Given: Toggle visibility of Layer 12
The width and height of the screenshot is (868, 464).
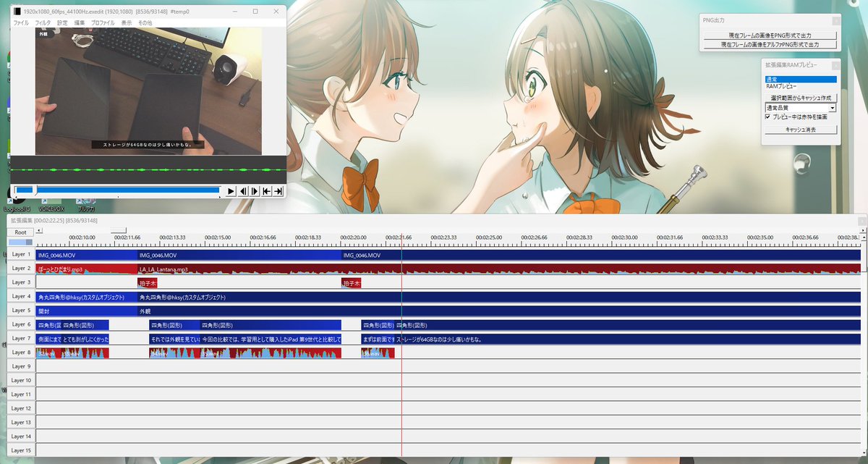Looking at the screenshot, I should 21,409.
